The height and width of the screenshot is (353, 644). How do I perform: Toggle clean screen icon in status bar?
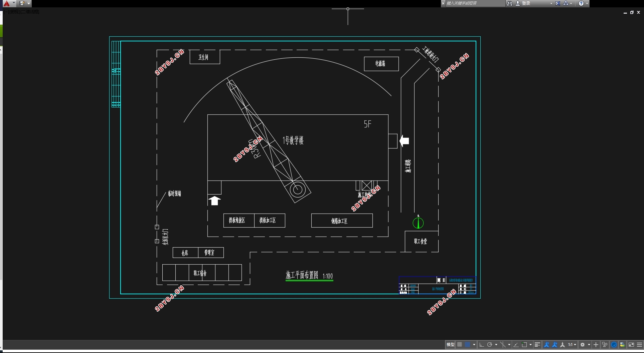(631, 345)
